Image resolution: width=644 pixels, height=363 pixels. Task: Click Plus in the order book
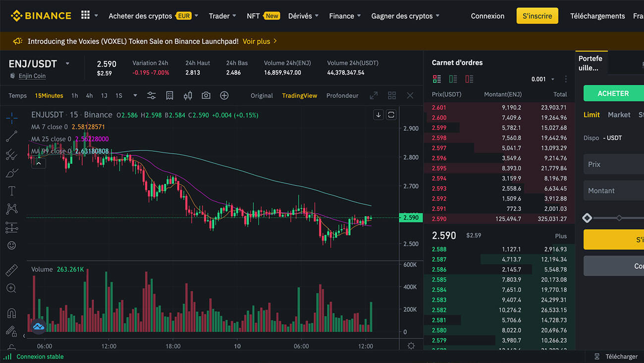click(x=561, y=236)
